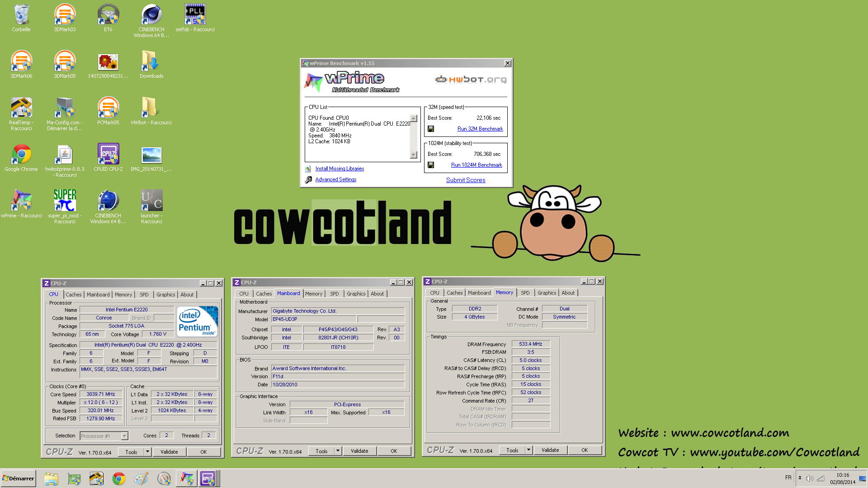Open Tools dropdown arrow in CPU-Z Mainboard window

point(338,451)
